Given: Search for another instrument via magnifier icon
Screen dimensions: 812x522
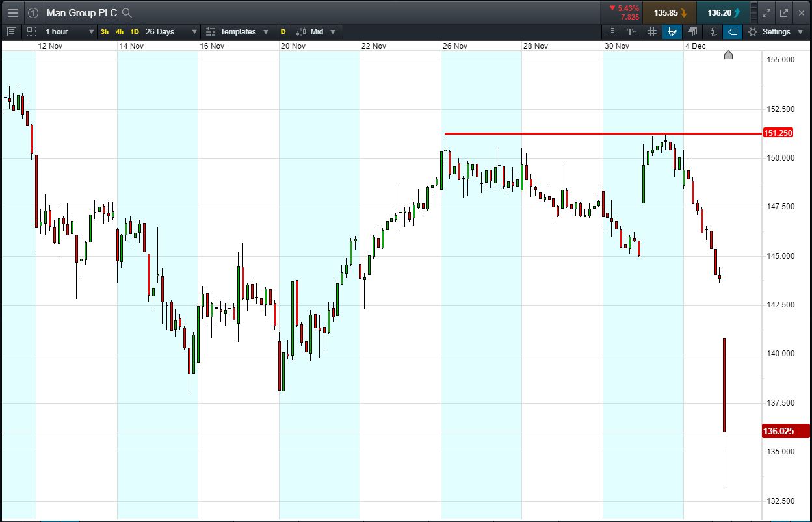Looking at the screenshot, I should point(127,12).
